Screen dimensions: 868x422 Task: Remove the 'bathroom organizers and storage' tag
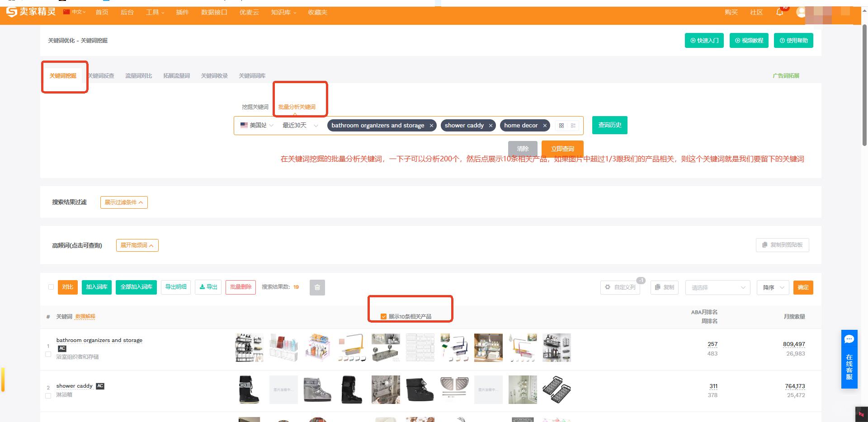[431, 126]
